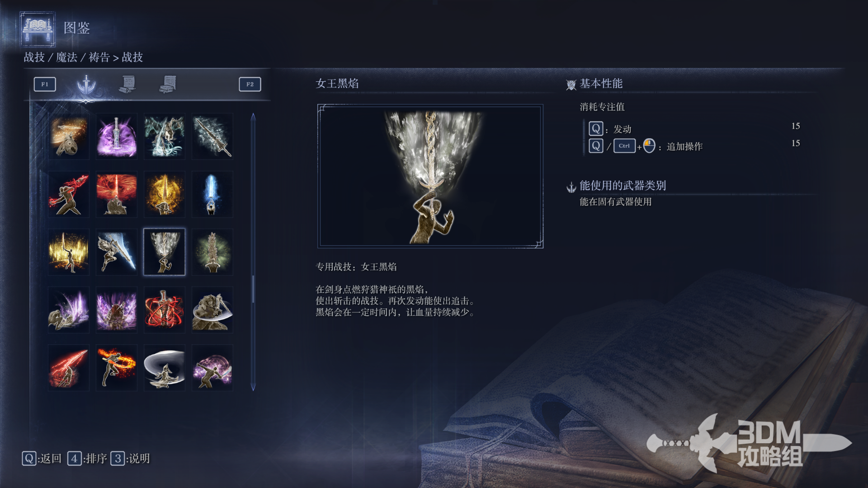
Task: Choose the blue glowing blade skill icon
Action: click(212, 194)
